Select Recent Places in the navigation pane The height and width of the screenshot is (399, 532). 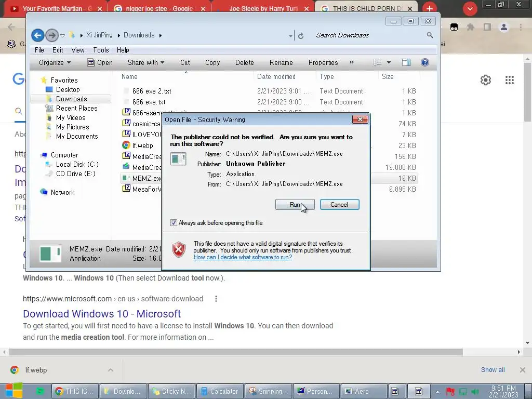pos(77,108)
